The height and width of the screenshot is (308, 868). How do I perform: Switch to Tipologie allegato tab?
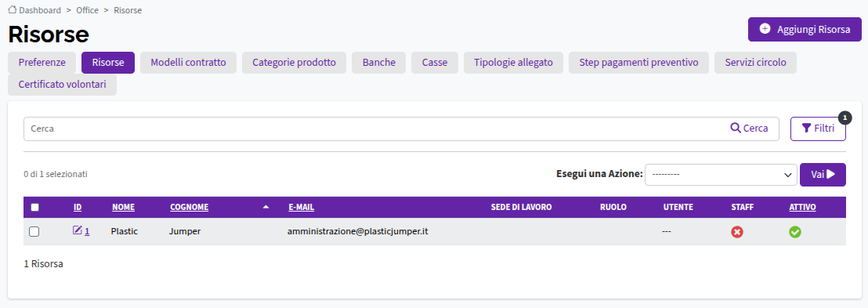coord(513,63)
